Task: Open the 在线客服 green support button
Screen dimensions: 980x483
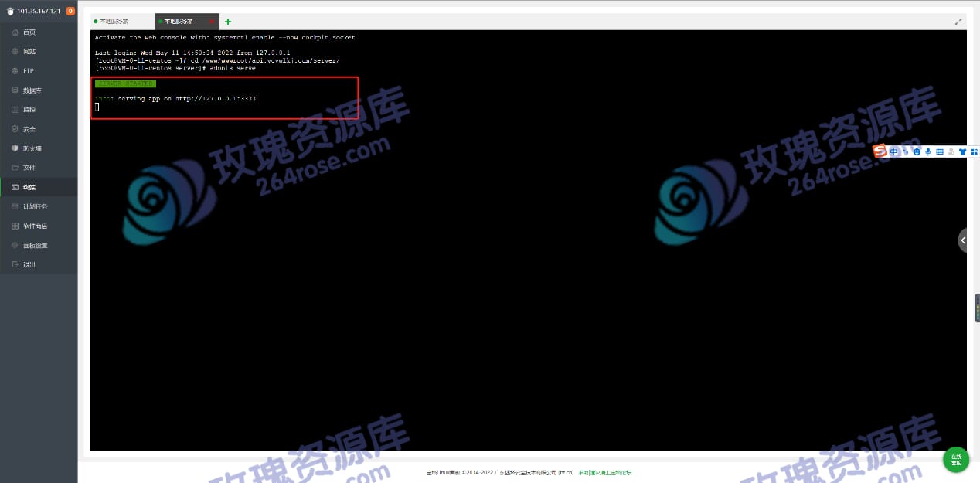Action: pos(956,460)
